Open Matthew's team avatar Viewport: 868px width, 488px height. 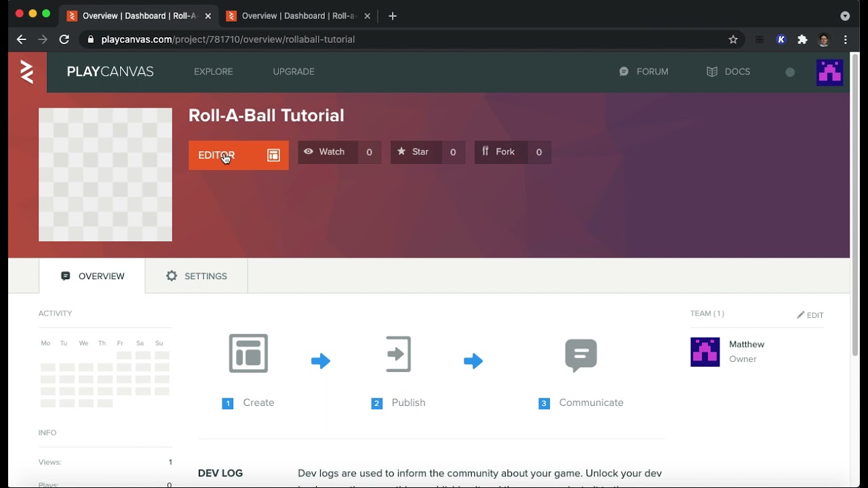click(705, 352)
